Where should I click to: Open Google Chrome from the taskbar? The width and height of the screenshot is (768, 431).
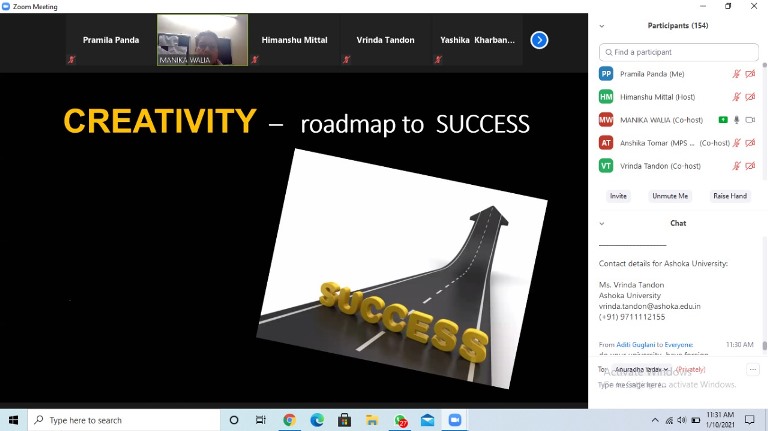click(289, 421)
